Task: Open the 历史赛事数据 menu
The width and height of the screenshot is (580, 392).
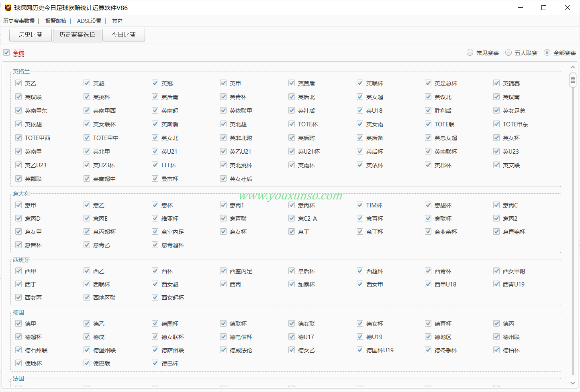Action: pyautogui.click(x=19, y=21)
